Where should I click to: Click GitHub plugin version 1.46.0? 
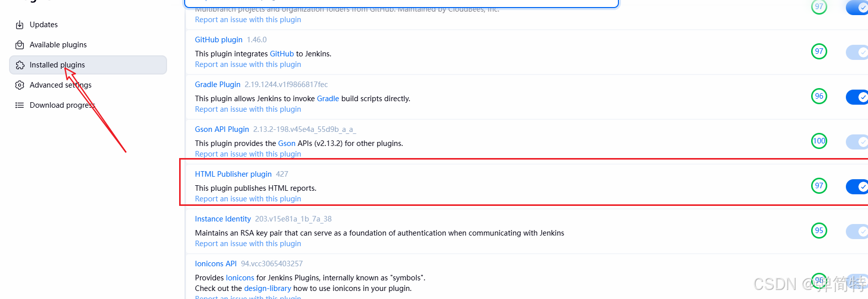point(257,40)
